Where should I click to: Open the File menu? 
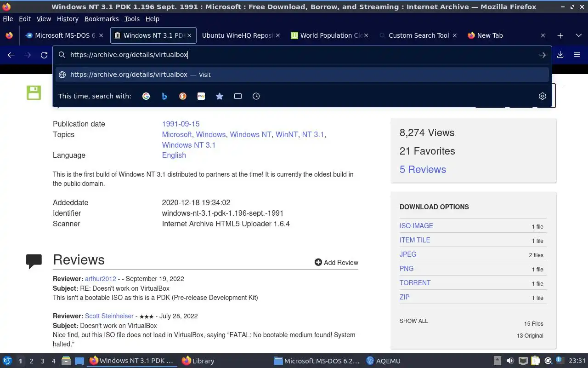click(x=8, y=19)
